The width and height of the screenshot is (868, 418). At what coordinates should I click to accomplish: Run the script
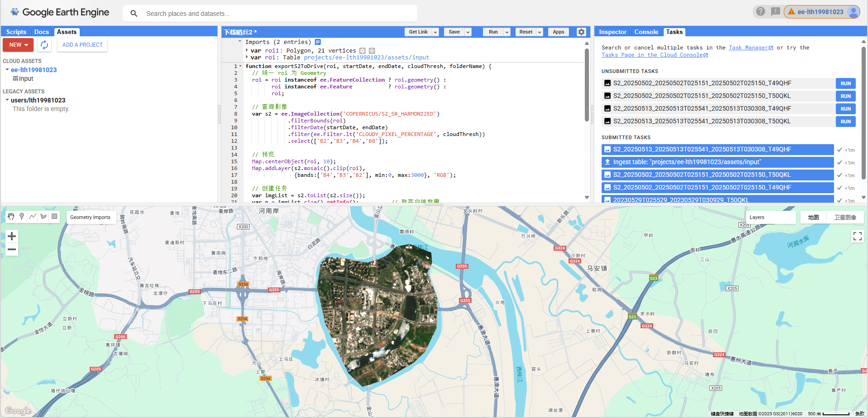click(x=493, y=32)
